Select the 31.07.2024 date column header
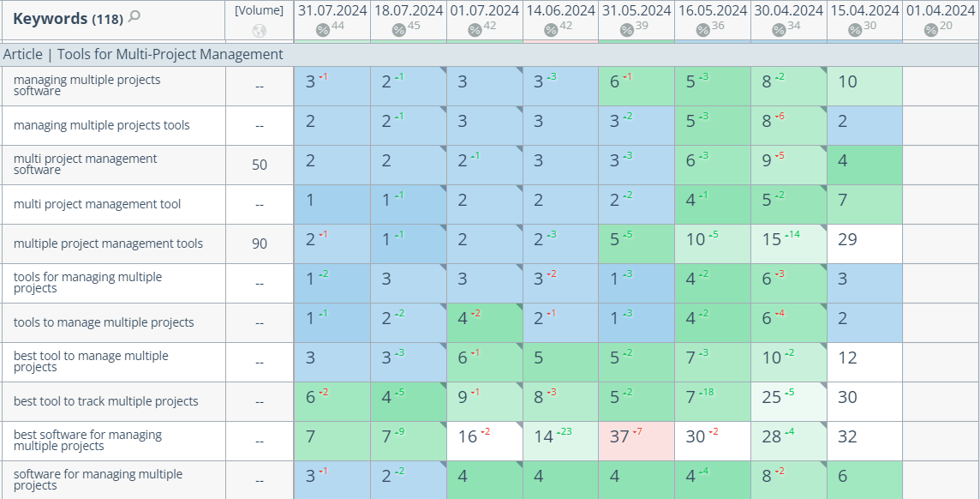Screen dimensions: 980x499 [332, 10]
